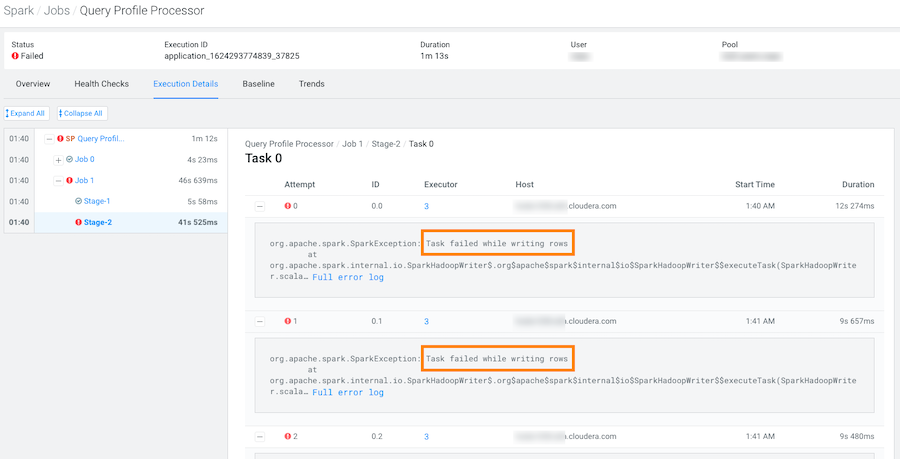Click the Attempt column header
The image size is (900, 459).
coord(300,185)
